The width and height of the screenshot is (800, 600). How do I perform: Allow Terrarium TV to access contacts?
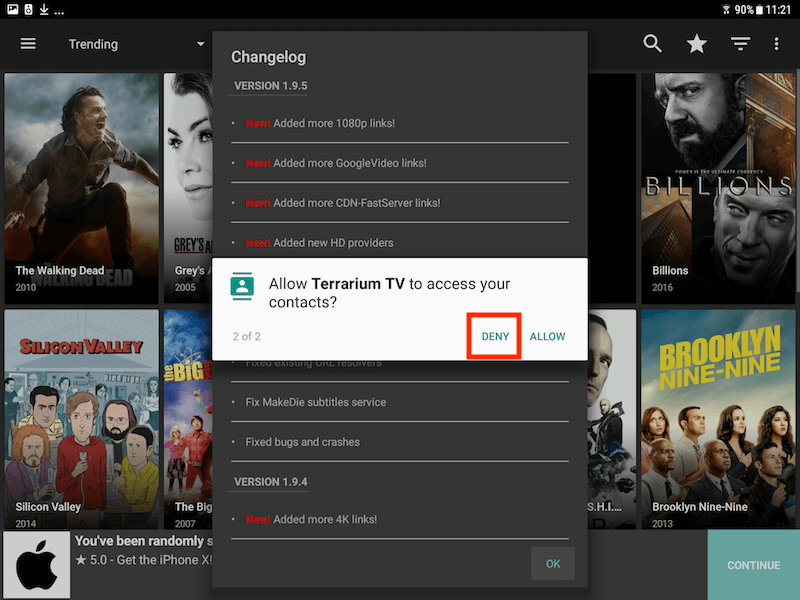pyautogui.click(x=547, y=336)
